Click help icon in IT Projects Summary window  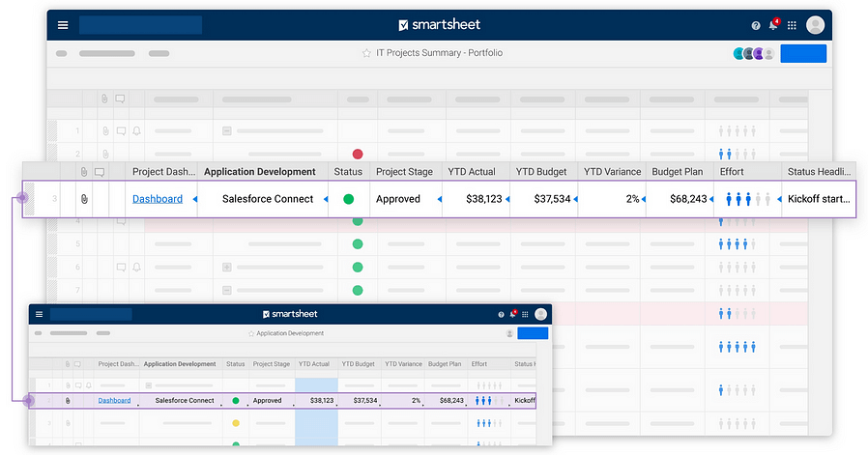pyautogui.click(x=756, y=25)
